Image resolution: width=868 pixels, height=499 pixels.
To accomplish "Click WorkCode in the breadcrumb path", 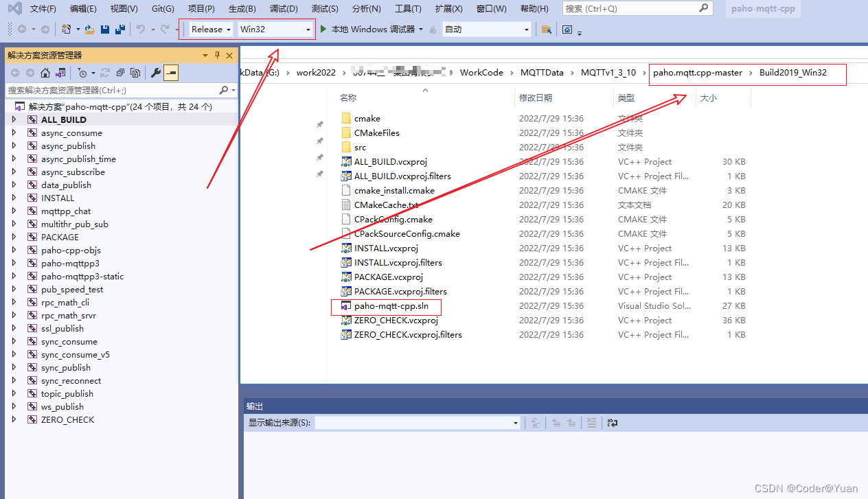I will pos(481,72).
